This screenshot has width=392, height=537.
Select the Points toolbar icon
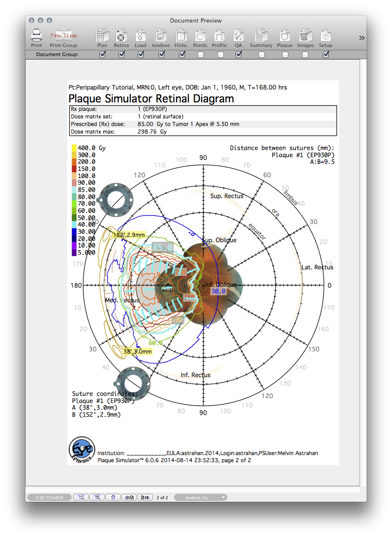tap(200, 35)
